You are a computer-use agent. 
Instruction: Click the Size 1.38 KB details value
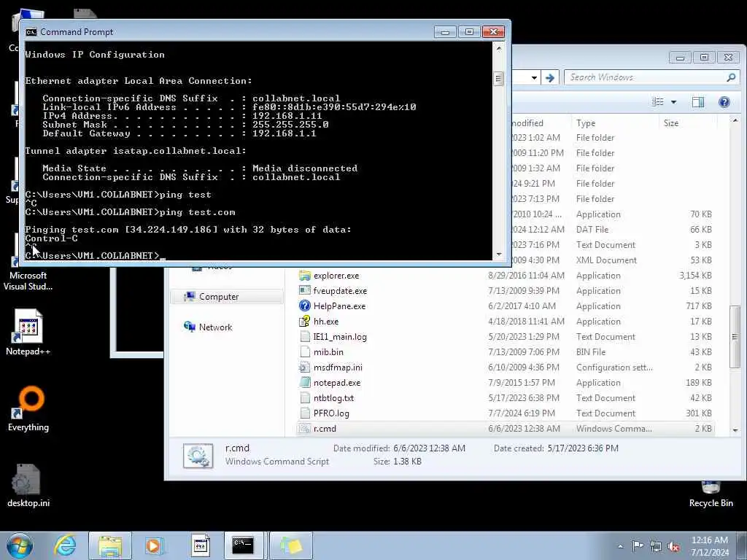click(x=407, y=461)
